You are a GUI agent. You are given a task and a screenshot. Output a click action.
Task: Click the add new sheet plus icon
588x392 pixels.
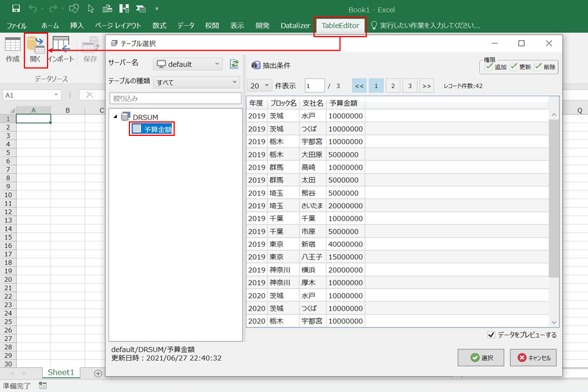[x=98, y=373]
